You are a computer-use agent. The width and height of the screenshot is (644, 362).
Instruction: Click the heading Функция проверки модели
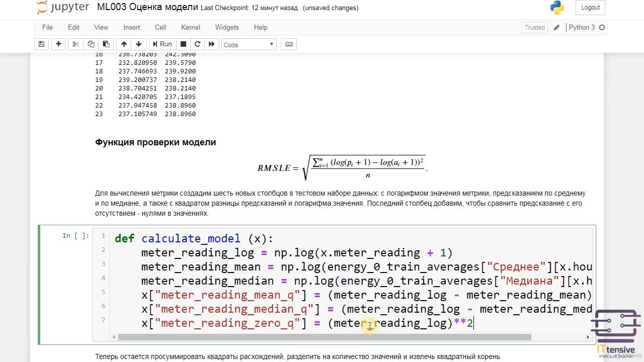click(155, 142)
